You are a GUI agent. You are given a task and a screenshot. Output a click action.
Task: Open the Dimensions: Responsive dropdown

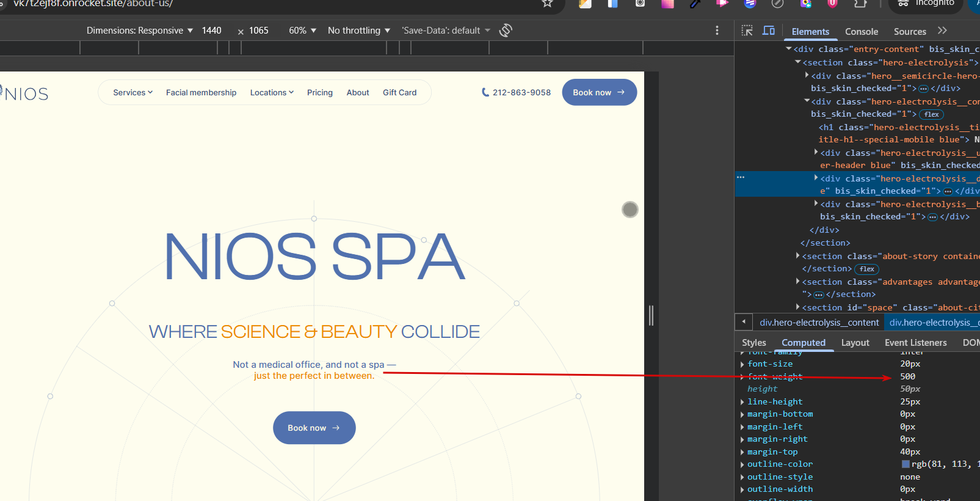point(140,31)
